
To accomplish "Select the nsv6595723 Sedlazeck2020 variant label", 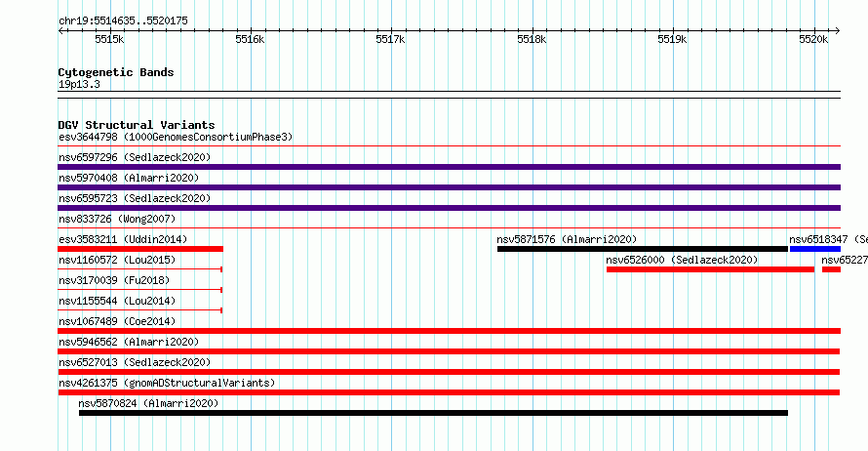I will pyautogui.click(x=135, y=198).
